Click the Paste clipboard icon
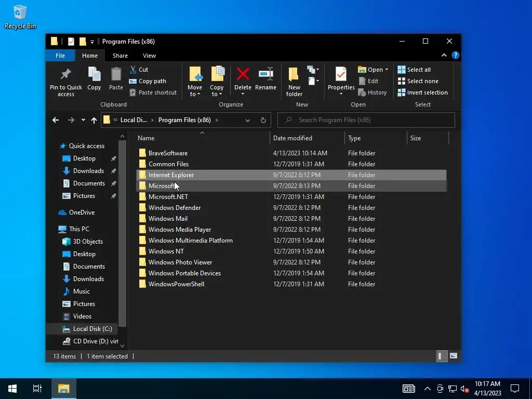Viewport: 532px width, 399px height. click(x=116, y=74)
